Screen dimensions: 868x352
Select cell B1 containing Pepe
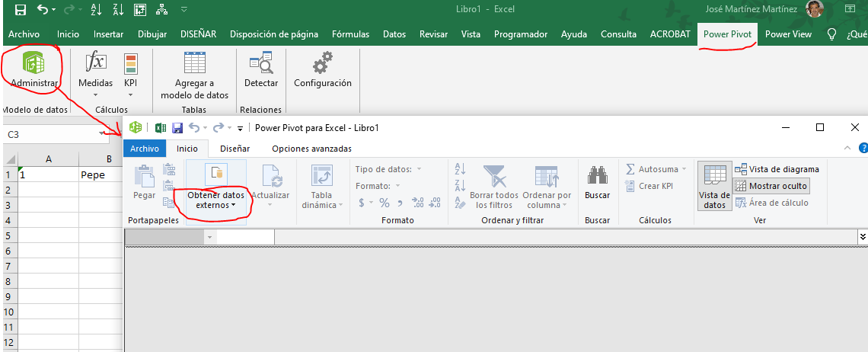[101, 174]
